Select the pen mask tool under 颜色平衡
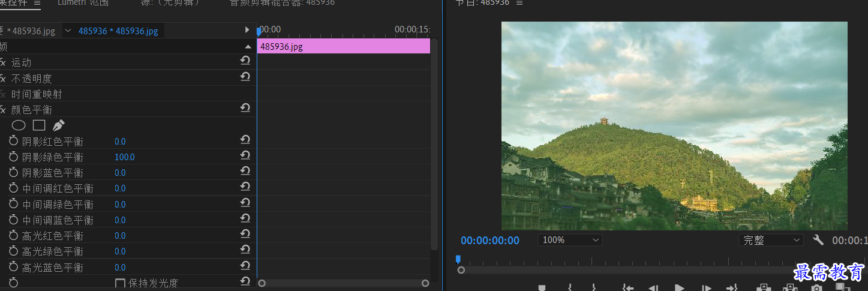 [x=58, y=125]
